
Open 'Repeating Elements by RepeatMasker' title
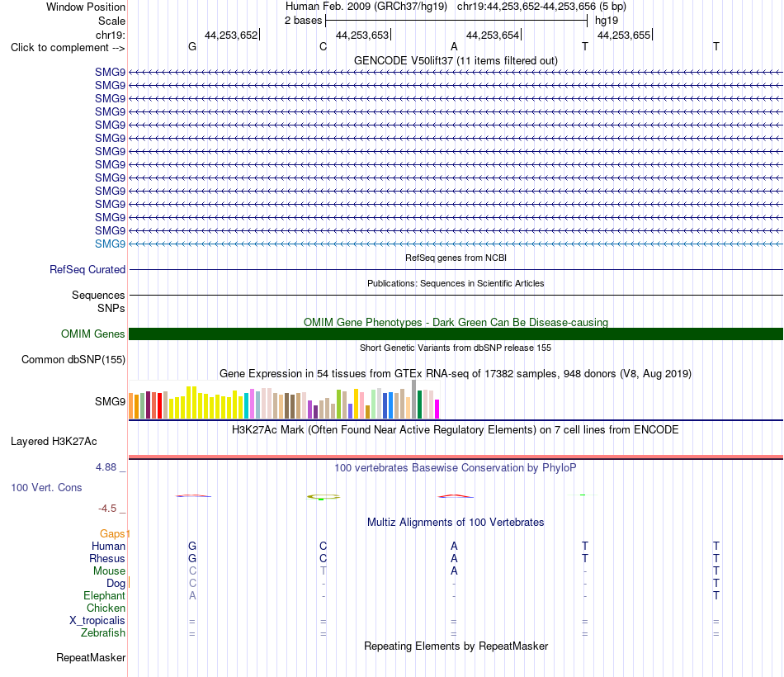456,646
